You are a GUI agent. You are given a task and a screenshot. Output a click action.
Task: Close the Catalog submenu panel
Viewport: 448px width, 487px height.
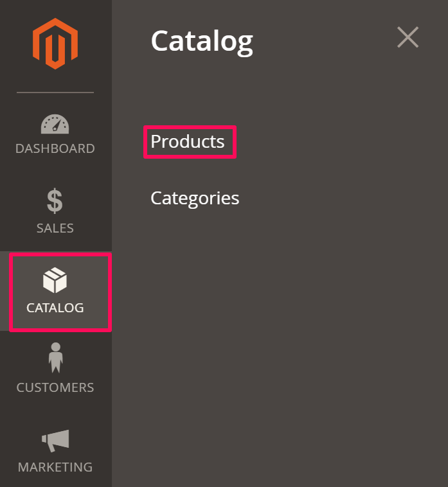pos(408,38)
